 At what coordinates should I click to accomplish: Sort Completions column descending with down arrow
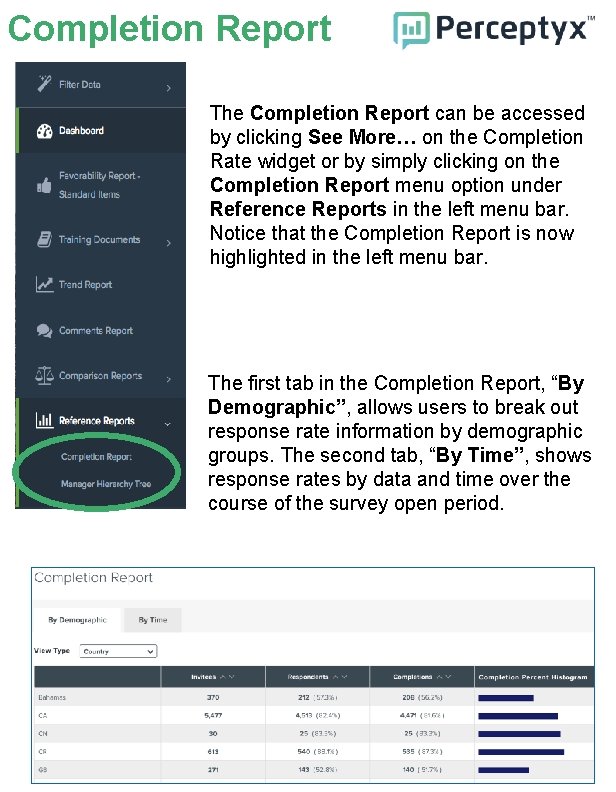tap(448, 677)
